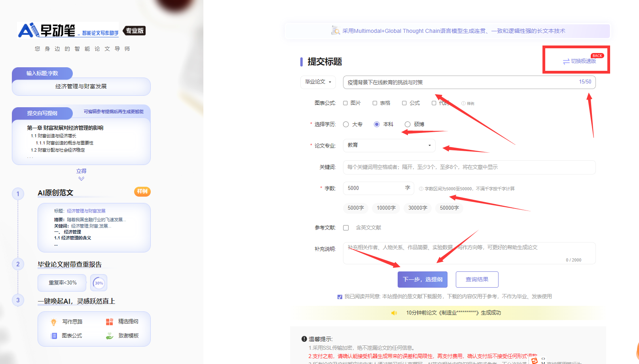Enable the 代码 checkbox
This screenshot has height=364, width=639.
[434, 103]
